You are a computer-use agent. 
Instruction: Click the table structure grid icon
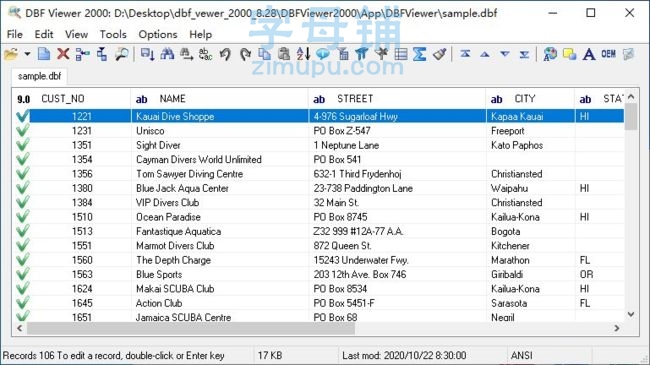click(400, 54)
